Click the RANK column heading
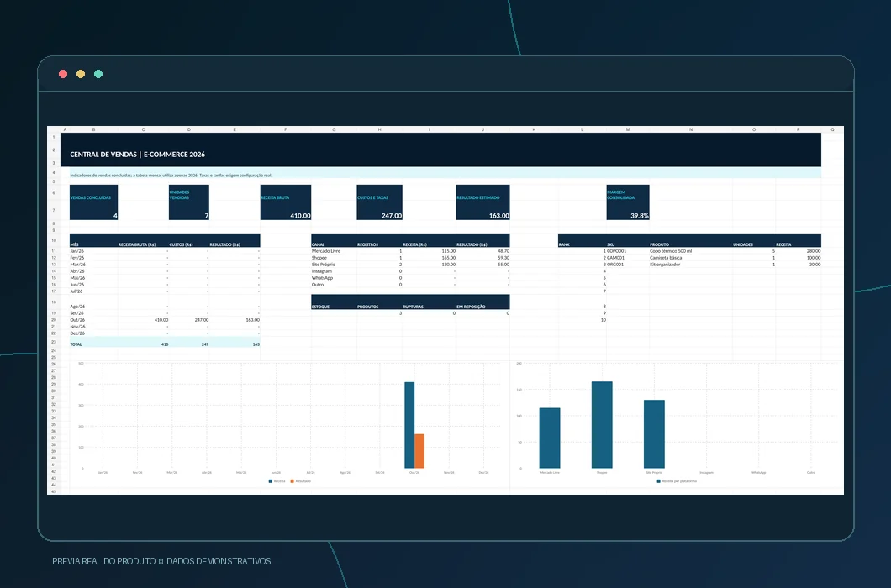Screen dimensions: 891x588 click(x=564, y=244)
